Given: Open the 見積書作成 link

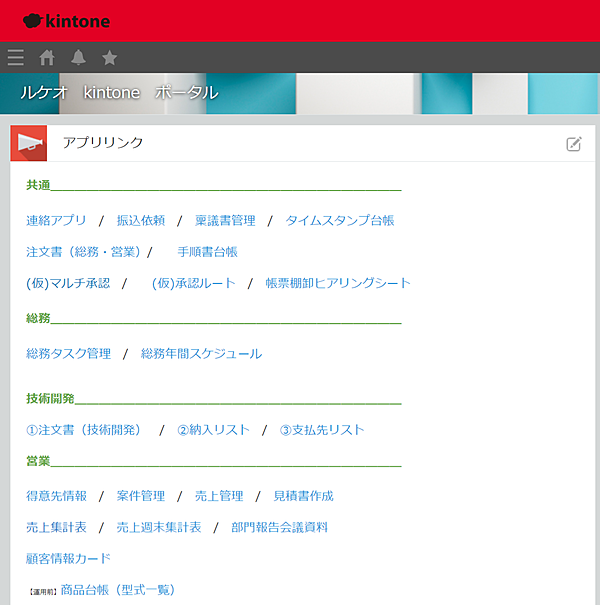Looking at the screenshot, I should (303, 495).
